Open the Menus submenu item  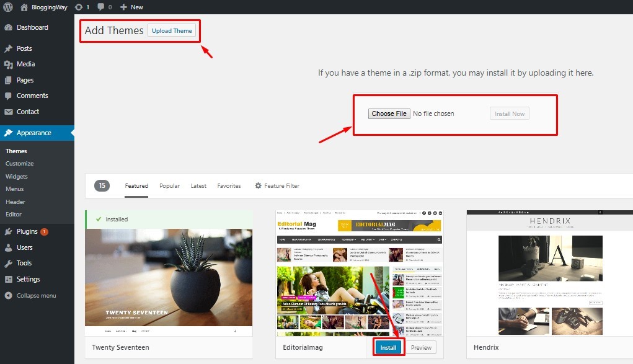pos(14,189)
